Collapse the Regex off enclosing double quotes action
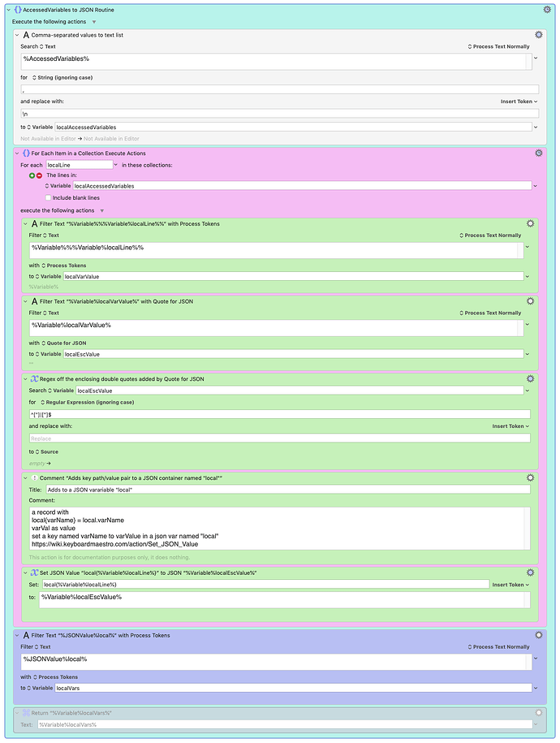560x743 pixels. point(26,379)
